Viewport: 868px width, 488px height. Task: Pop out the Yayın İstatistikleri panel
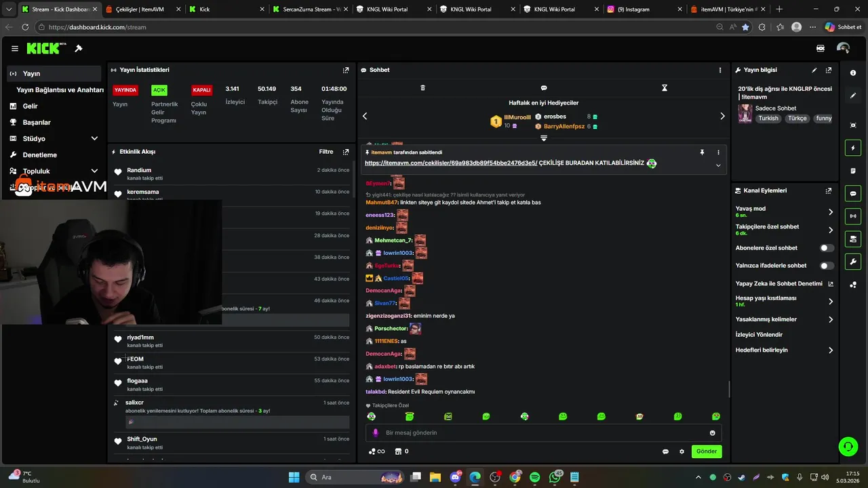pos(346,70)
